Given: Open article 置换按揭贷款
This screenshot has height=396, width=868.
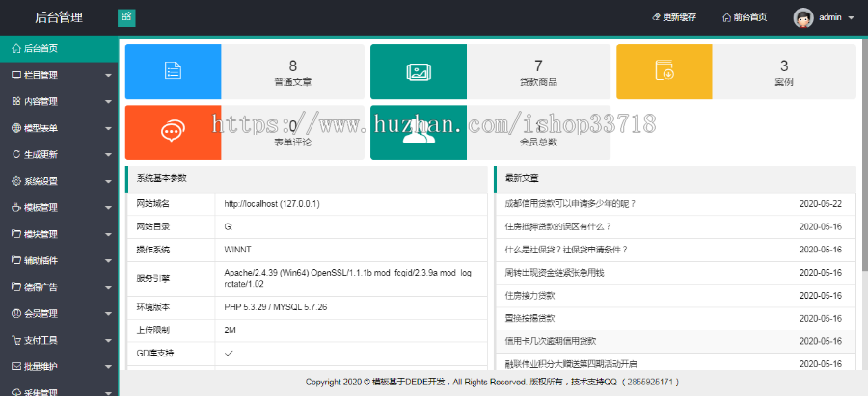Looking at the screenshot, I should tap(529, 319).
